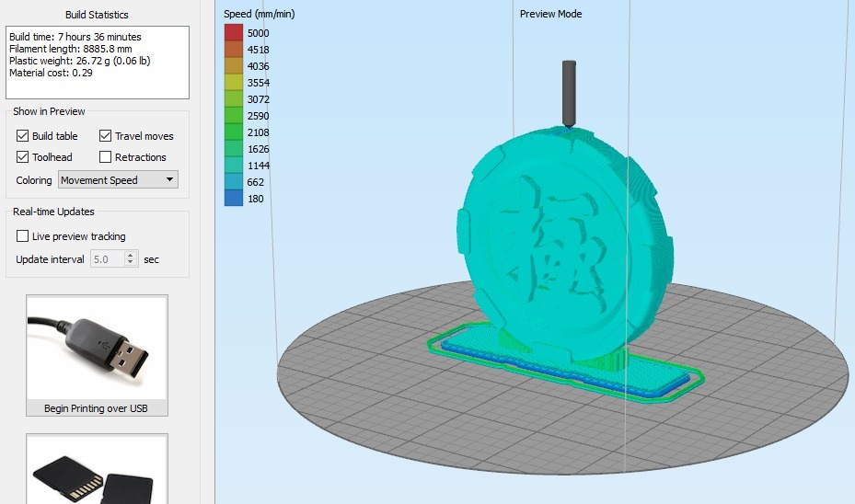Click the Real-time Updates group label

click(53, 212)
